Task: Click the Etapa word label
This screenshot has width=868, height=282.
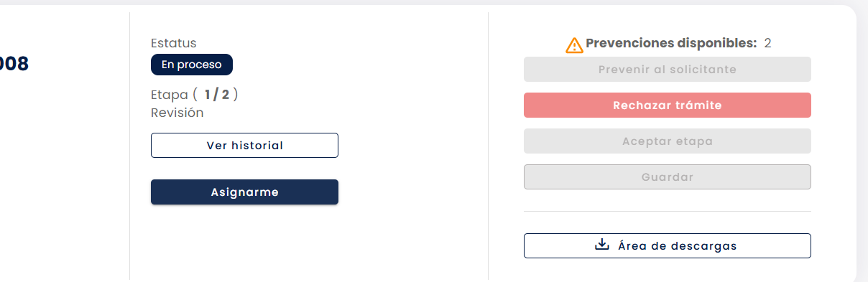Action: point(170,94)
